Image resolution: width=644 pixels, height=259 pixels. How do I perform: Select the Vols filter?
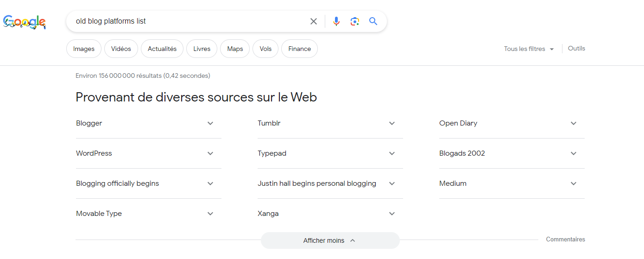[x=265, y=49]
